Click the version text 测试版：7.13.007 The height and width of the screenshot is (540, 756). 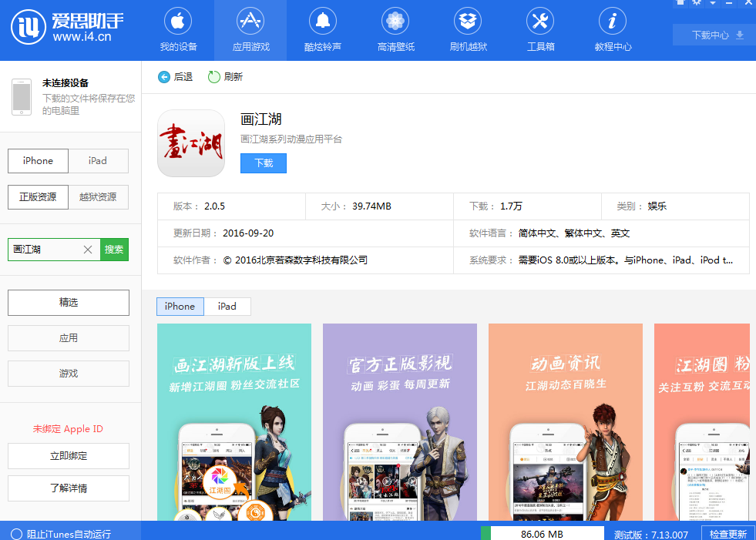[x=651, y=534]
